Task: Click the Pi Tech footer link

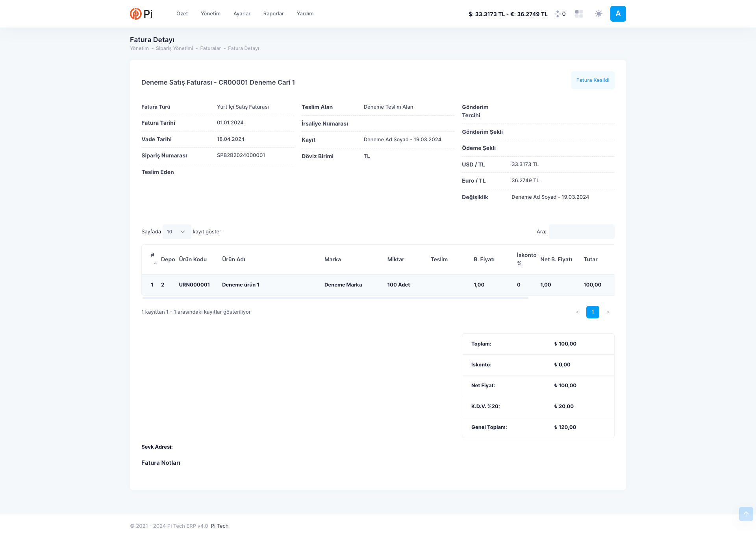Action: coord(220,526)
